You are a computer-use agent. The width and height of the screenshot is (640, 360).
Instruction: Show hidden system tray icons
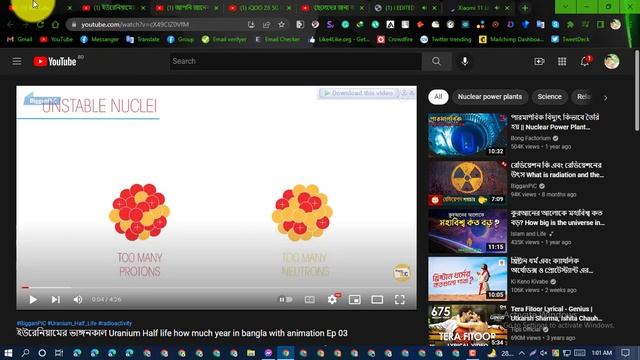point(522,353)
